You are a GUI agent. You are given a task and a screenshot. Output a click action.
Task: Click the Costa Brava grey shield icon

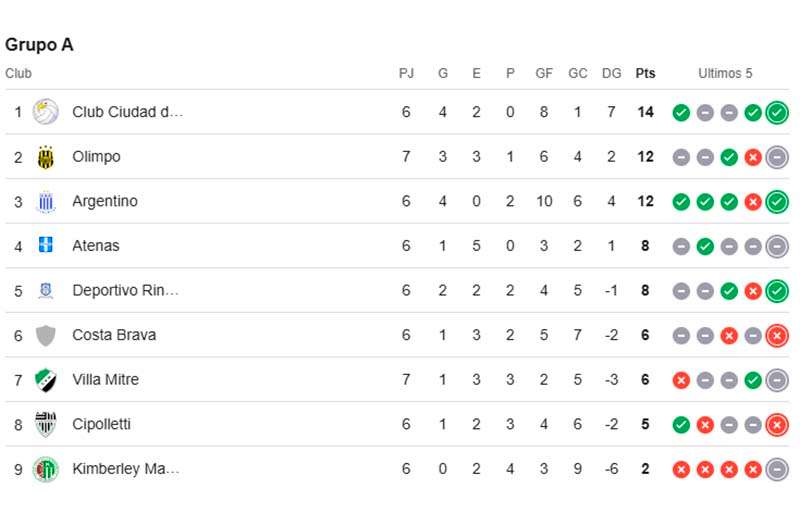pyautogui.click(x=45, y=335)
